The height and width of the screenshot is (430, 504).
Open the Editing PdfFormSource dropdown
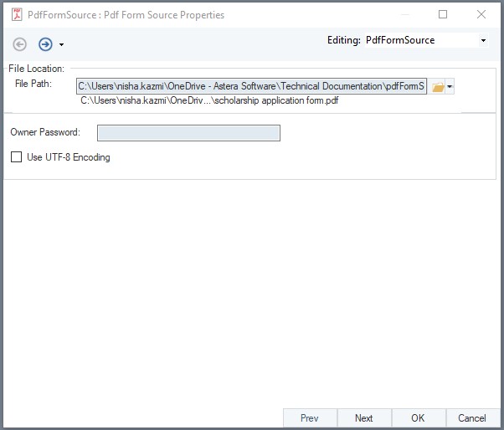pyautogui.click(x=483, y=40)
